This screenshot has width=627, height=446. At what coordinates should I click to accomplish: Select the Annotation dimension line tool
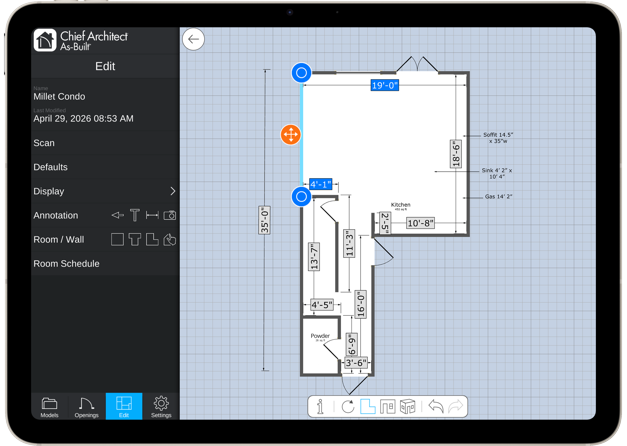click(x=152, y=215)
